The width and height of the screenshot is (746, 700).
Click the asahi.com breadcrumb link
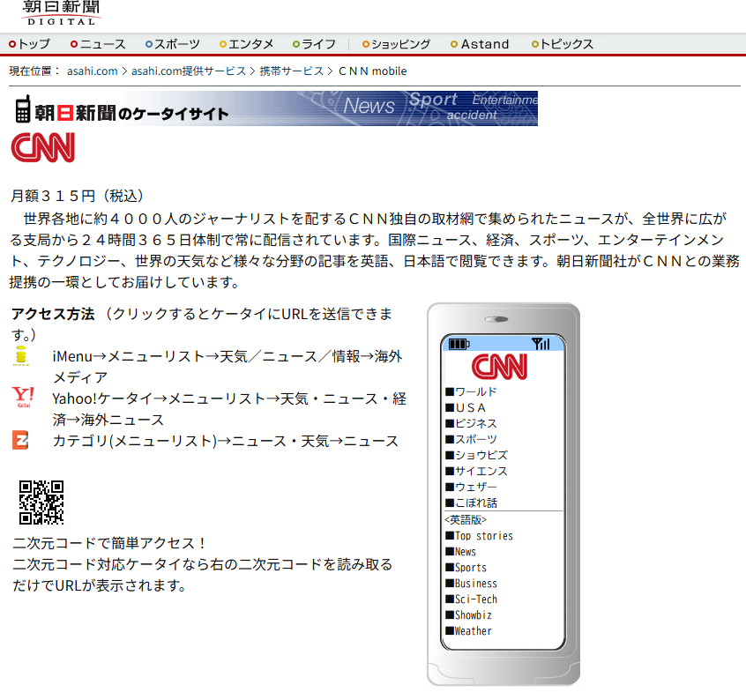pos(92,71)
